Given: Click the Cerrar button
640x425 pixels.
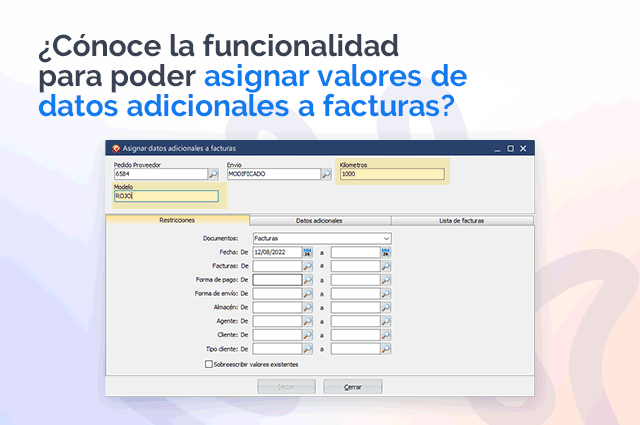Looking at the screenshot, I should click(x=352, y=386).
